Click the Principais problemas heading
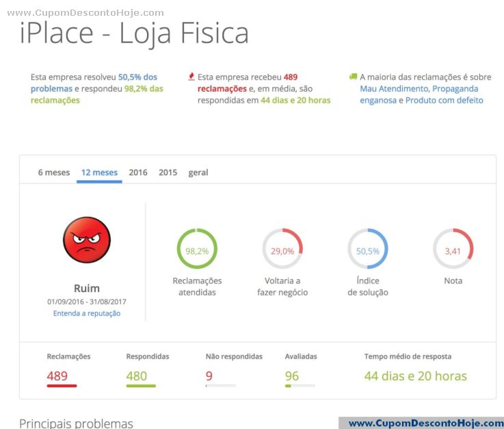The image size is (504, 429). tap(76, 424)
